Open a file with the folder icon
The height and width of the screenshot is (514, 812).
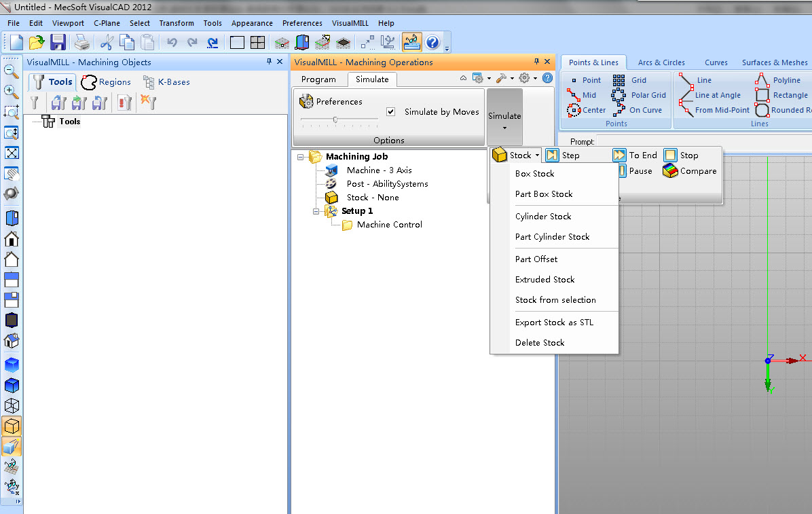tap(37, 42)
